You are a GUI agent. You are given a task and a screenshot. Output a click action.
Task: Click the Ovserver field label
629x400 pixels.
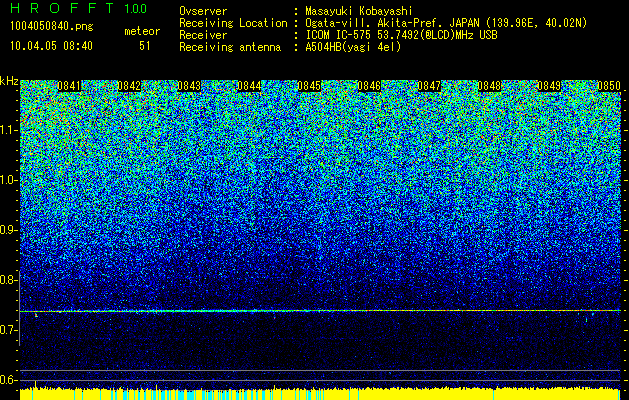coord(203,11)
